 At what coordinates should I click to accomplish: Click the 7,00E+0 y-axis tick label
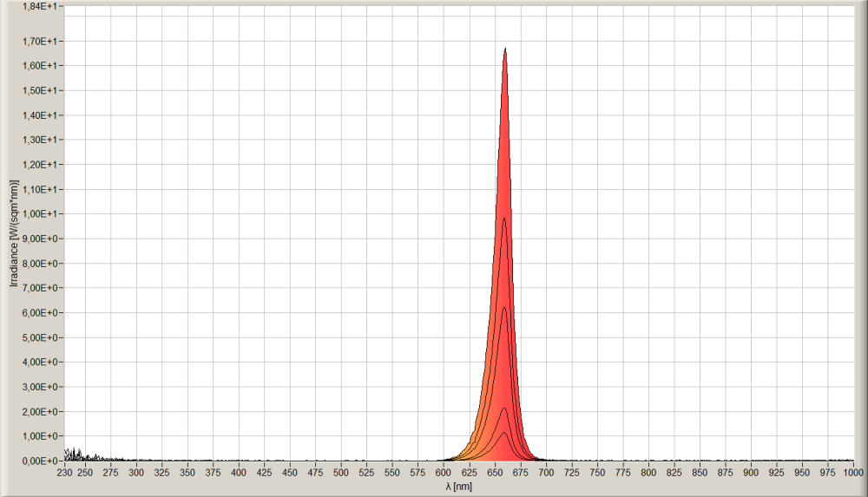(38, 288)
